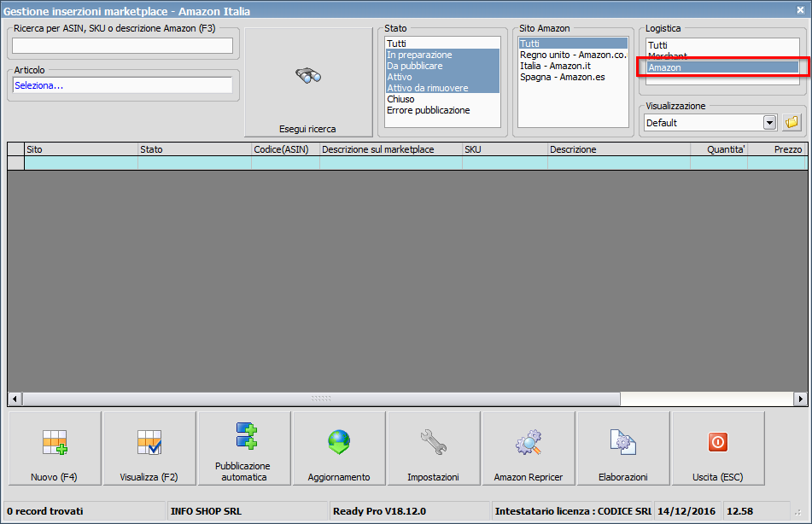812x524 pixels.
Task: Select Tutti in Stato list
Action: (x=443, y=44)
